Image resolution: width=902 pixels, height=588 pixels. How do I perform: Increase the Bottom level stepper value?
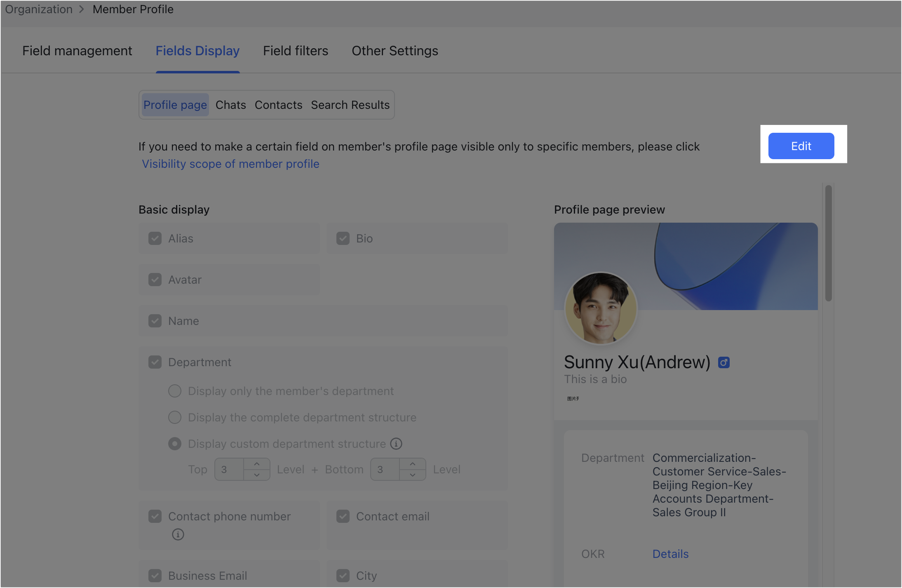[413, 464]
